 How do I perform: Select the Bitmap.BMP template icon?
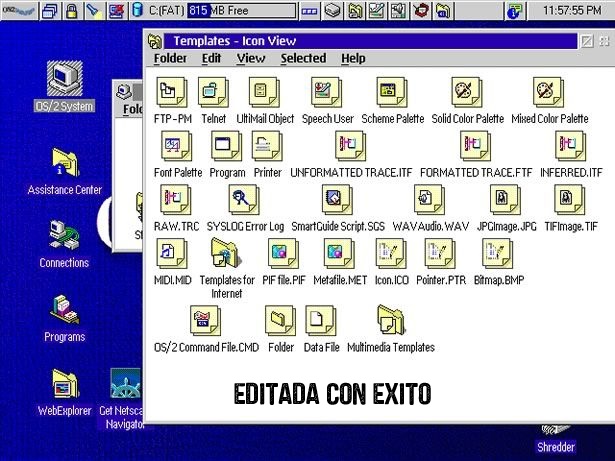498,253
